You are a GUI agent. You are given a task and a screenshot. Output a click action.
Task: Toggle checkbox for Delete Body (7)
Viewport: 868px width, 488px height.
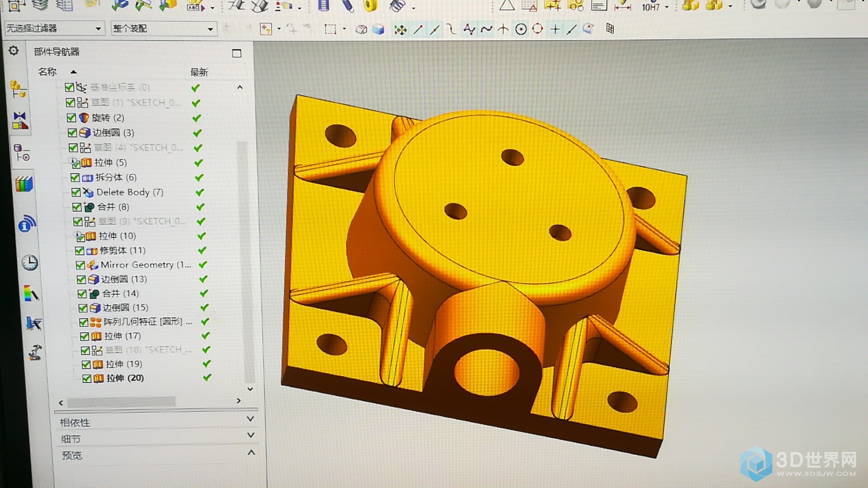point(76,192)
